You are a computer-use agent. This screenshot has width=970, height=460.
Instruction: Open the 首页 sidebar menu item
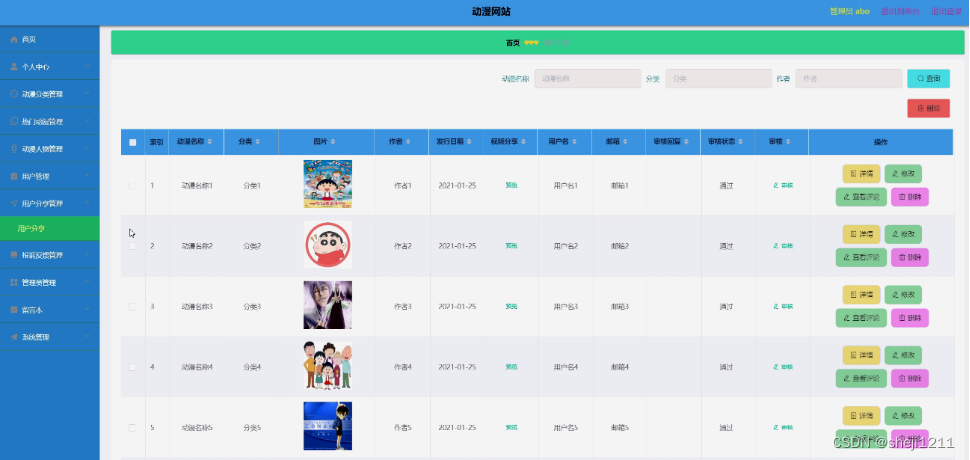click(x=49, y=40)
